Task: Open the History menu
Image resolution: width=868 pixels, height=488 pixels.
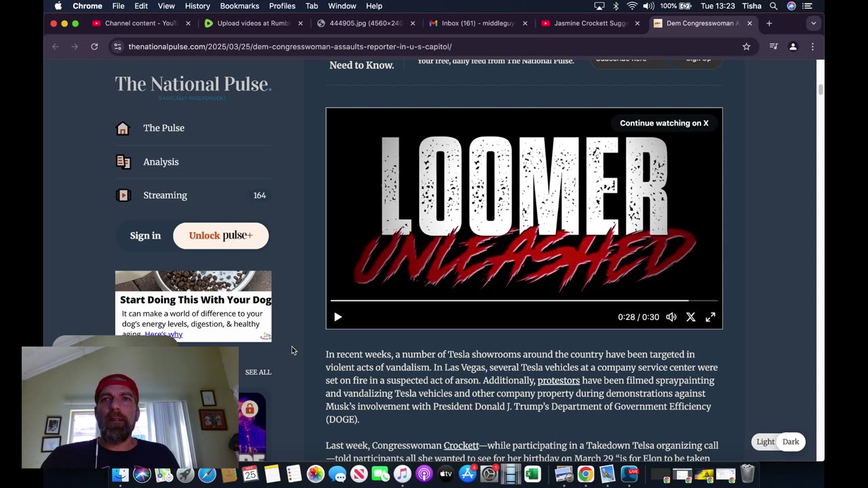Action: click(197, 6)
